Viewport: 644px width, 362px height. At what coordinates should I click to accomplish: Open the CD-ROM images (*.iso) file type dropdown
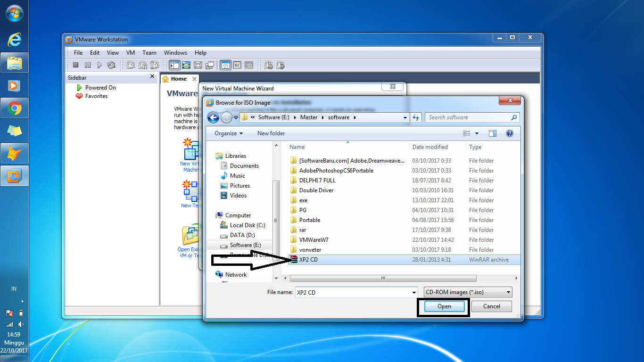[468, 292]
